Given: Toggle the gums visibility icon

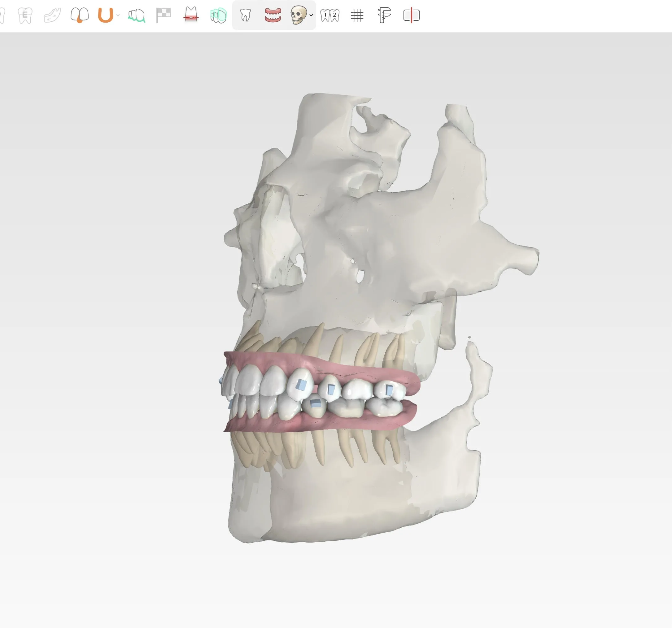Looking at the screenshot, I should [x=273, y=15].
